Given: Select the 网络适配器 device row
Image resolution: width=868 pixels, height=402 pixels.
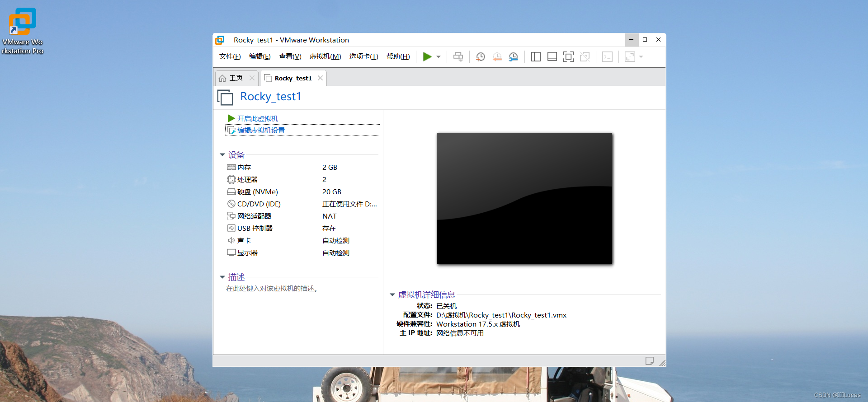Looking at the screenshot, I should (302, 216).
